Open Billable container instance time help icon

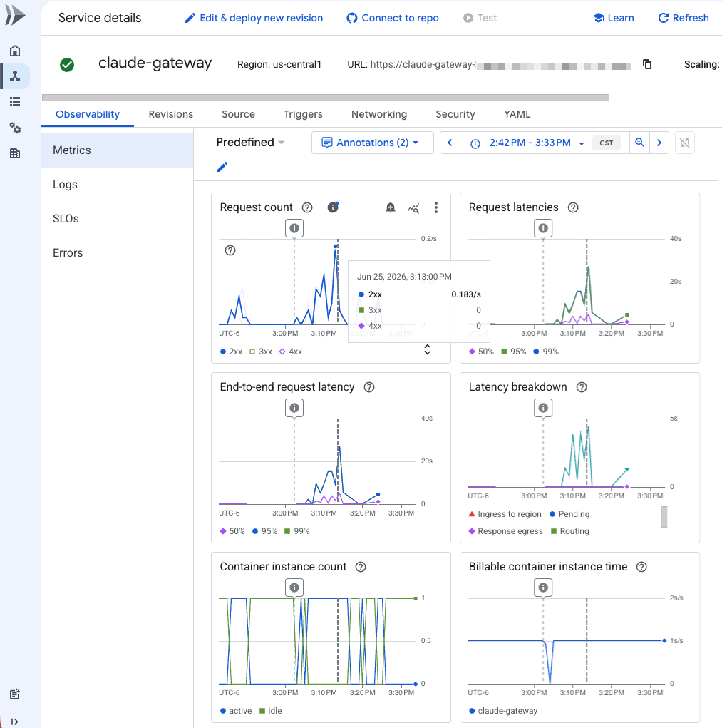pyautogui.click(x=641, y=567)
